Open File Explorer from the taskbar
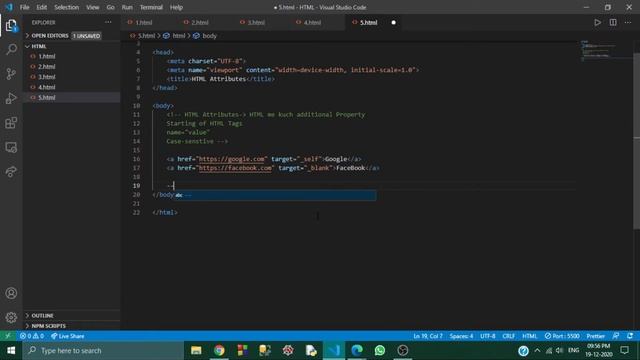 tap(196, 350)
